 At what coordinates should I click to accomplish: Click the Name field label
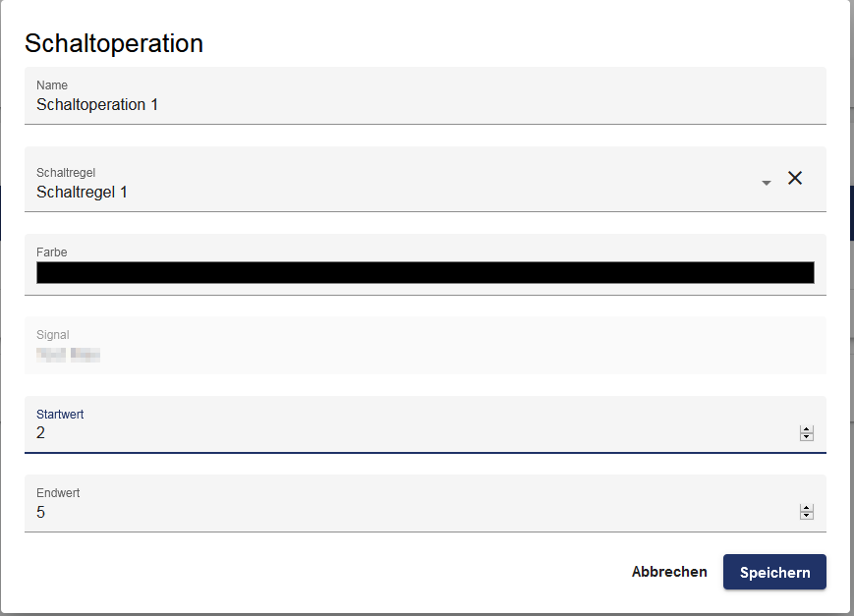point(52,85)
